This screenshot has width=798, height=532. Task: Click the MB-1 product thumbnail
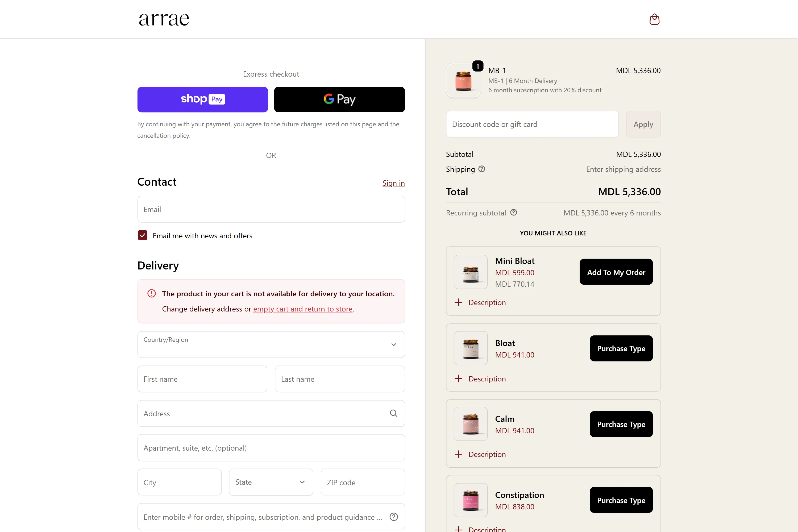[463, 81]
